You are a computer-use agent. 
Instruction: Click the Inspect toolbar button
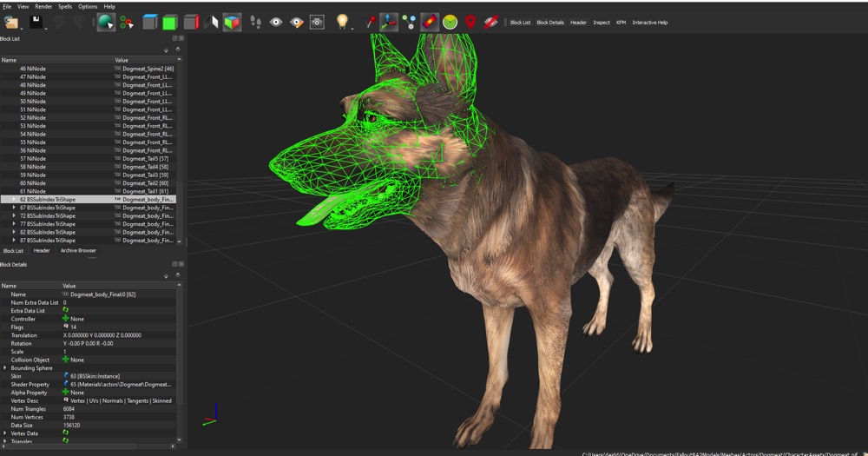(602, 23)
